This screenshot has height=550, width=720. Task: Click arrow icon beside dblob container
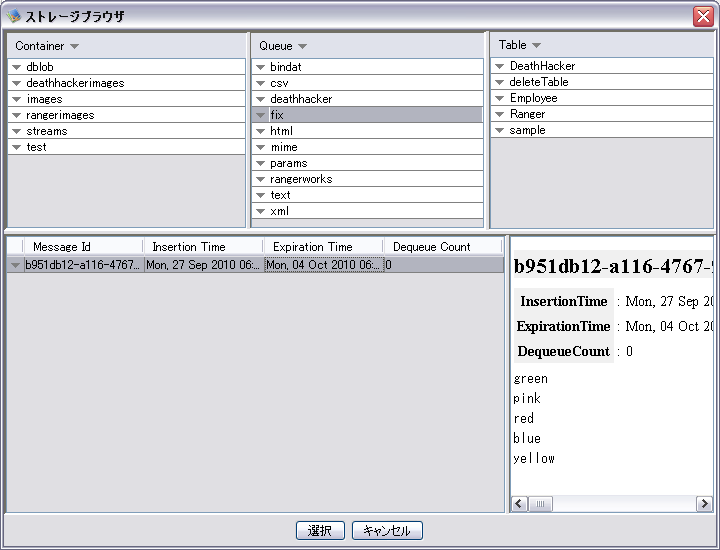point(17,67)
